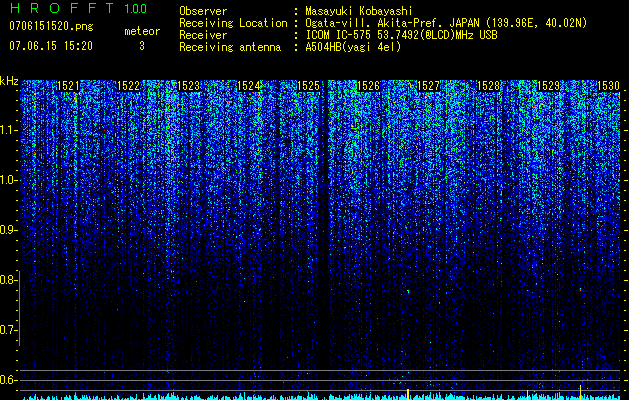Image resolution: width=629 pixels, height=400 pixels.
Task: Click the 1527 time marker
Action: tap(428, 86)
